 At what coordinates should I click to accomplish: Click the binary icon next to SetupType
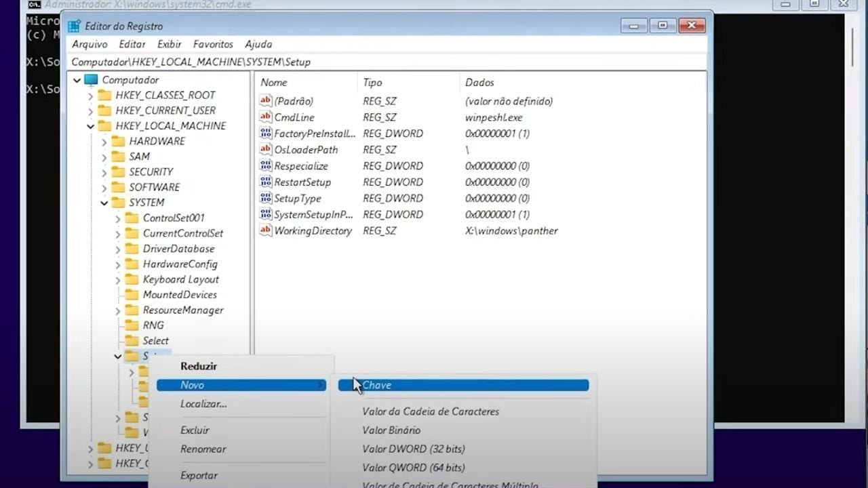(265, 198)
